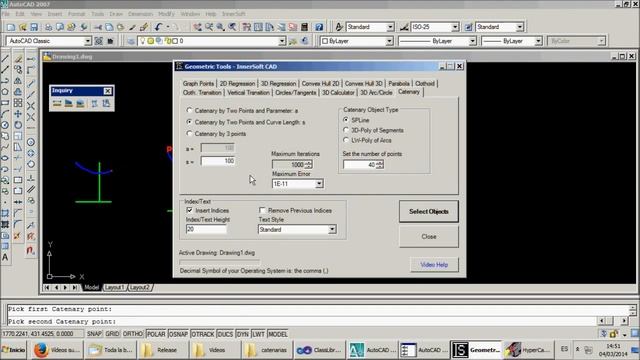The image size is (640, 360).
Task: Expand the layer list dropdown
Action: pyautogui.click(x=282, y=41)
